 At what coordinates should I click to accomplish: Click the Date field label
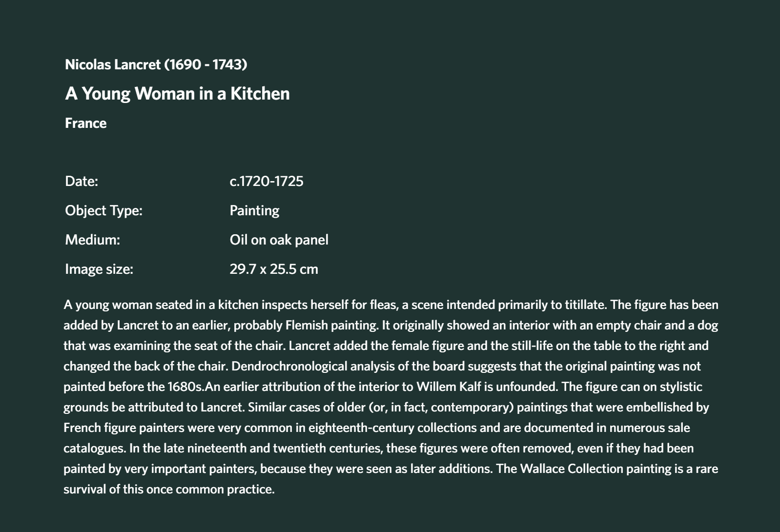coord(82,181)
